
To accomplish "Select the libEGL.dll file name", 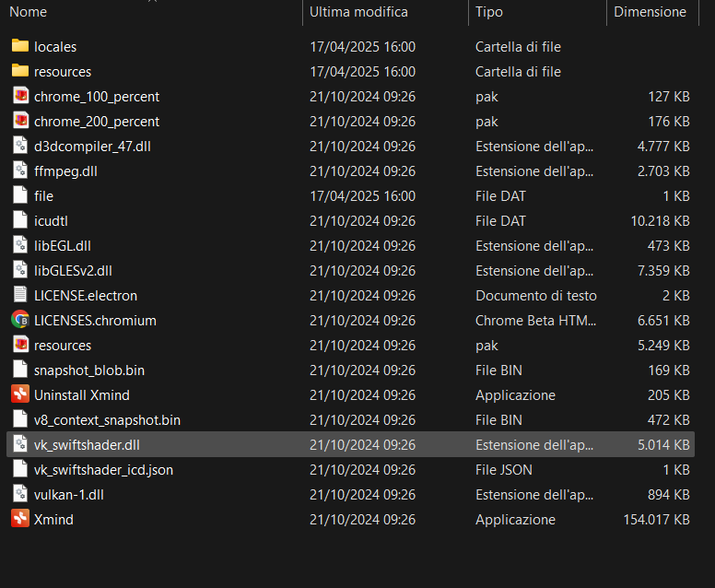I will coord(63,246).
